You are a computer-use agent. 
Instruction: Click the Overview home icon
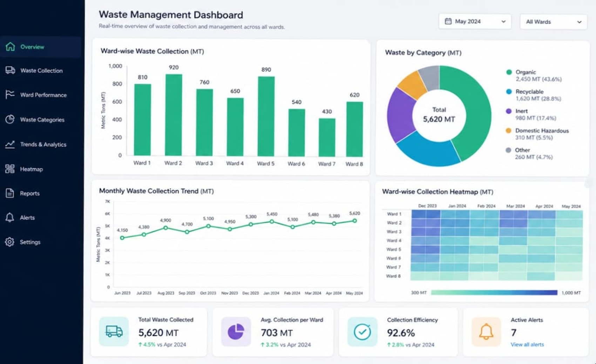tap(10, 47)
